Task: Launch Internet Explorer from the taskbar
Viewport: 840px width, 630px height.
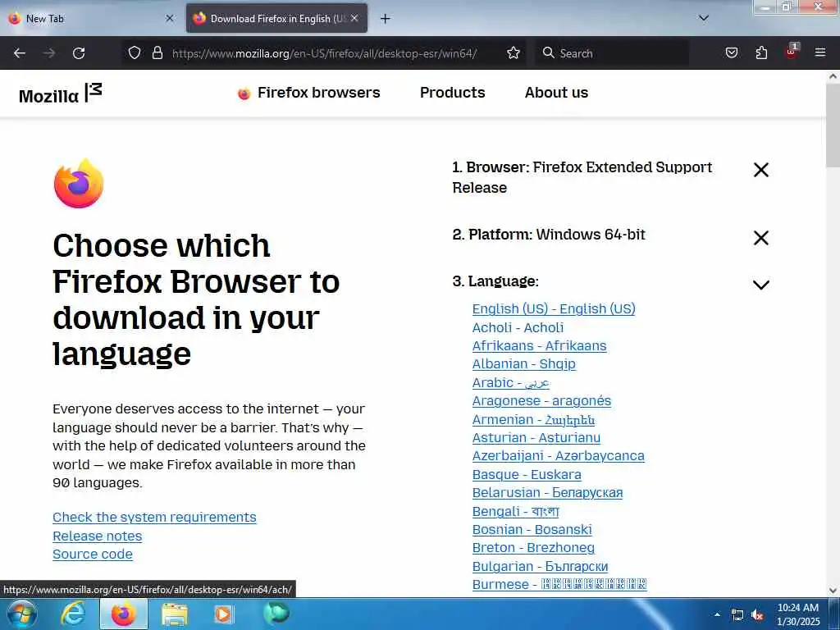Action: click(x=72, y=614)
